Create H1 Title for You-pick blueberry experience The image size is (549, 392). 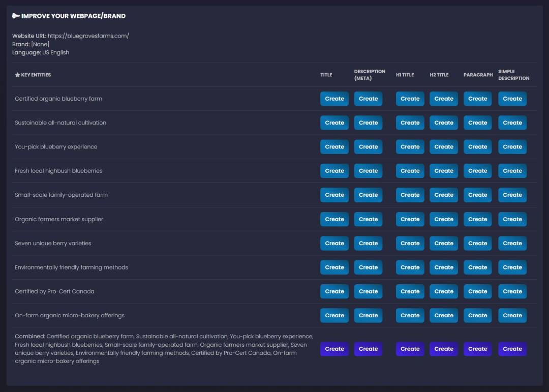click(410, 147)
